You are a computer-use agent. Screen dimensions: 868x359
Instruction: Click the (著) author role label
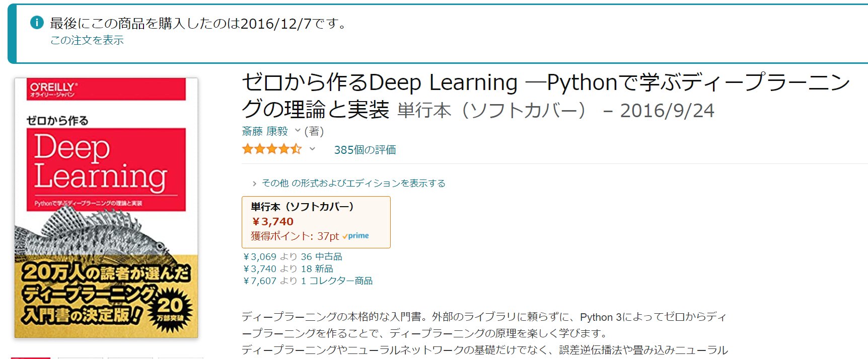[314, 131]
